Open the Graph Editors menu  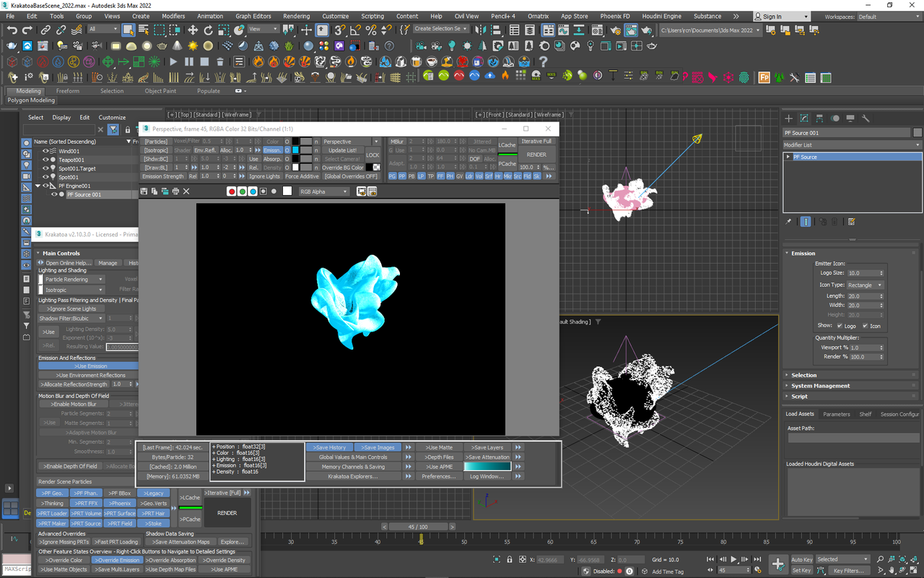pos(253,16)
